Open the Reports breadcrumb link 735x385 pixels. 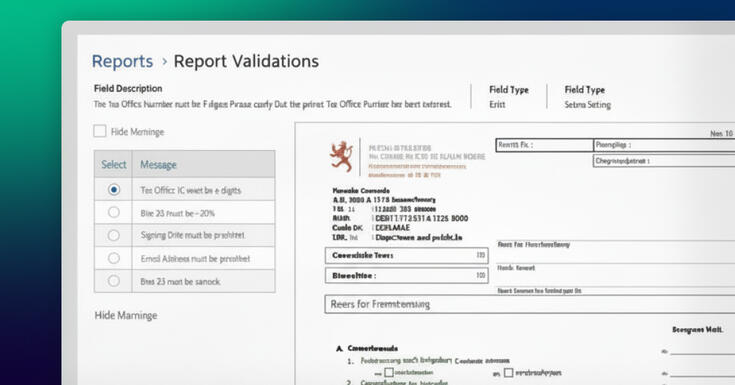(122, 61)
